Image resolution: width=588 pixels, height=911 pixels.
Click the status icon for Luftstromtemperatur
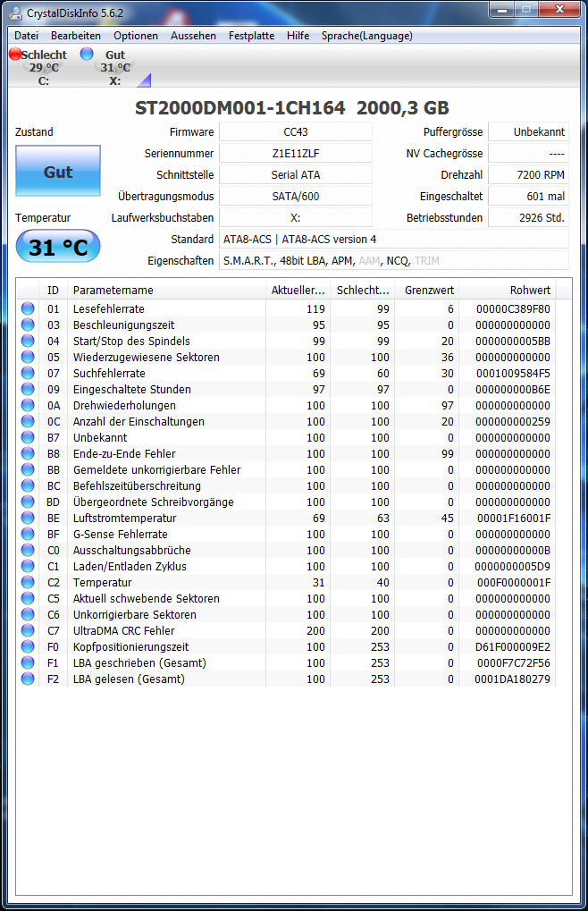28,518
